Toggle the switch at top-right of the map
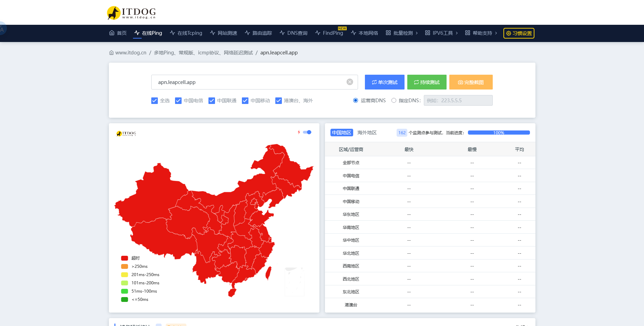The height and width of the screenshot is (326, 644). pyautogui.click(x=307, y=132)
